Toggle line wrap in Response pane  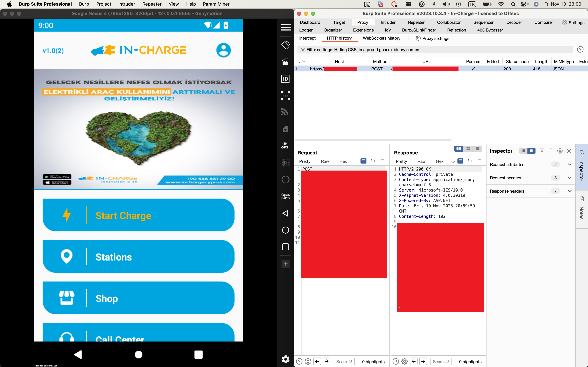[x=460, y=161]
